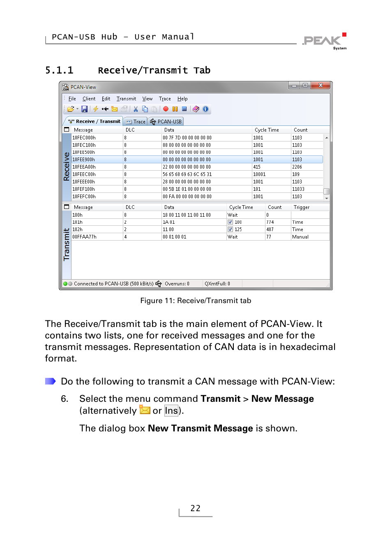Click the New Message envelope icon

115,109
